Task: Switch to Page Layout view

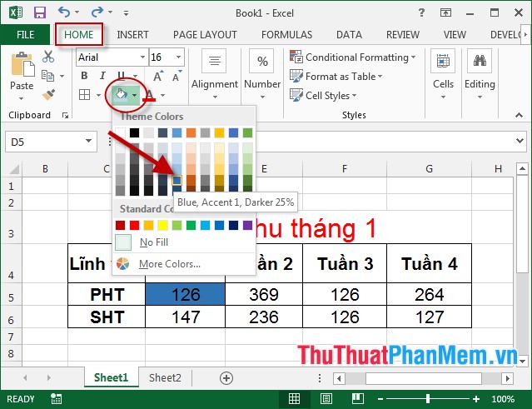Action: [326, 399]
